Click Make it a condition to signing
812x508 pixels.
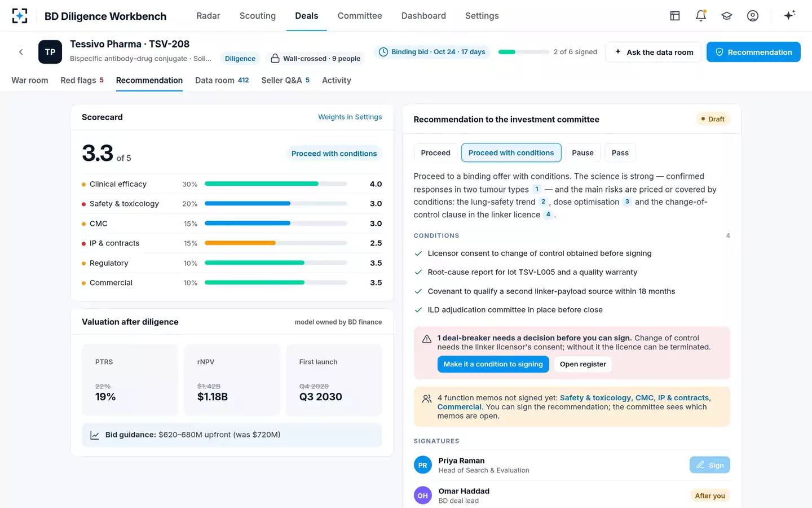[x=493, y=364]
